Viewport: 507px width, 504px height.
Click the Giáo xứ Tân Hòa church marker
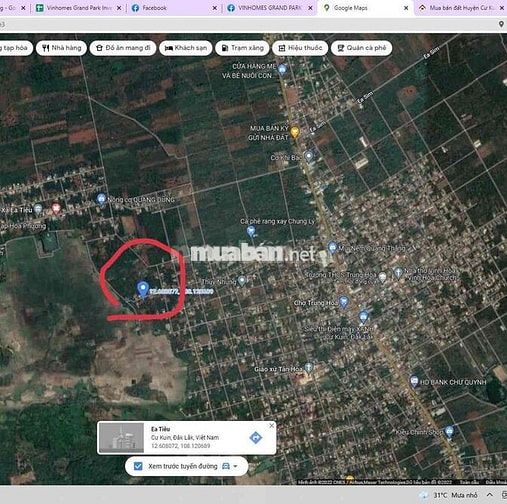(309, 368)
